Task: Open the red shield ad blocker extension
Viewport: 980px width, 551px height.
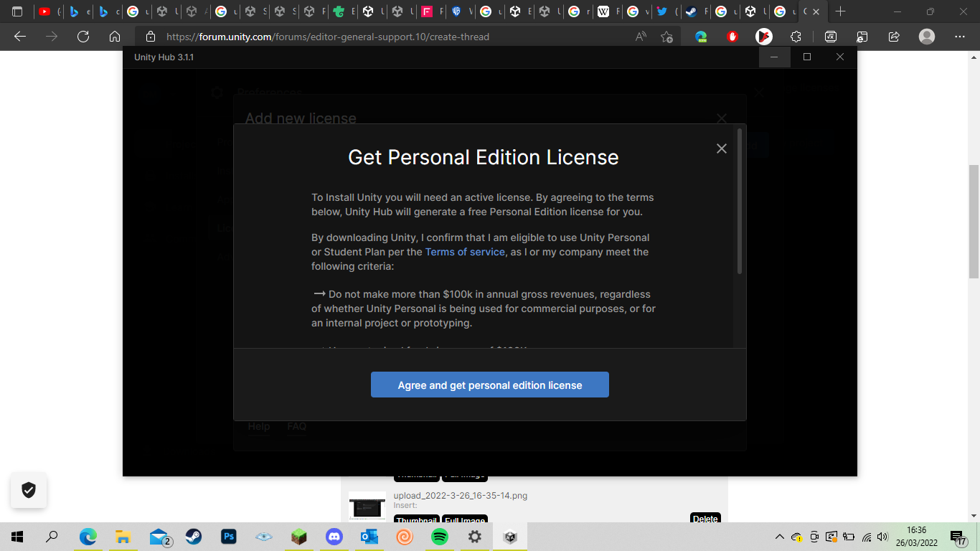Action: [732, 37]
